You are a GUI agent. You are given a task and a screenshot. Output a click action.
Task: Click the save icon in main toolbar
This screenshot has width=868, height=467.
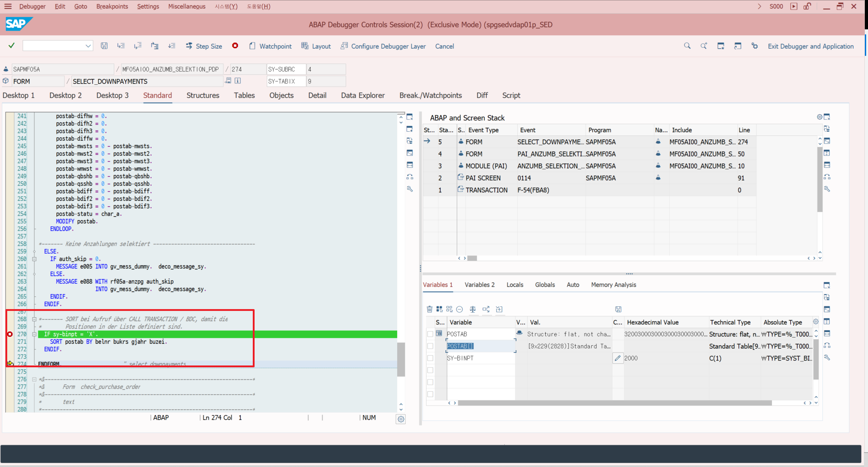coord(104,46)
